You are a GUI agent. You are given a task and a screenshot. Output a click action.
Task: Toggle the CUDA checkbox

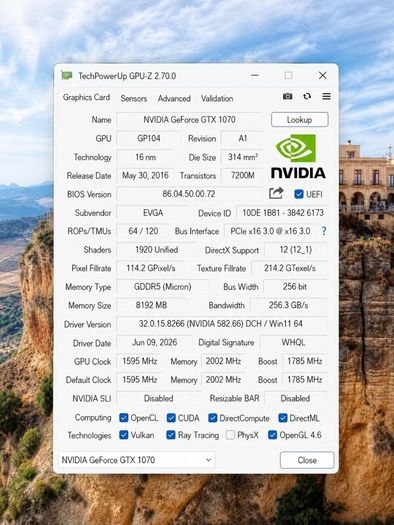point(171,418)
